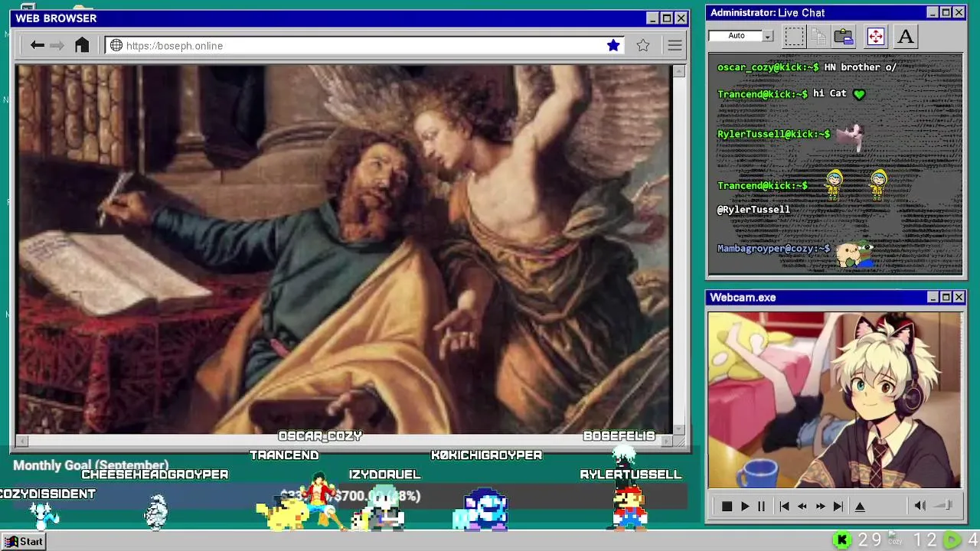Image resolution: width=980 pixels, height=551 pixels.
Task: Click the painting image in web browser
Action: pyautogui.click(x=344, y=249)
